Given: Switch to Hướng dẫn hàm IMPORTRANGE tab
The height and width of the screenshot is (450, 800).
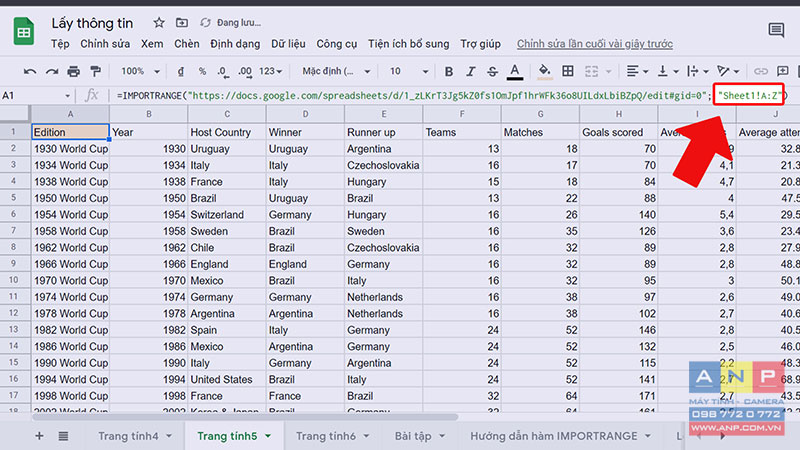Looking at the screenshot, I should (x=554, y=436).
